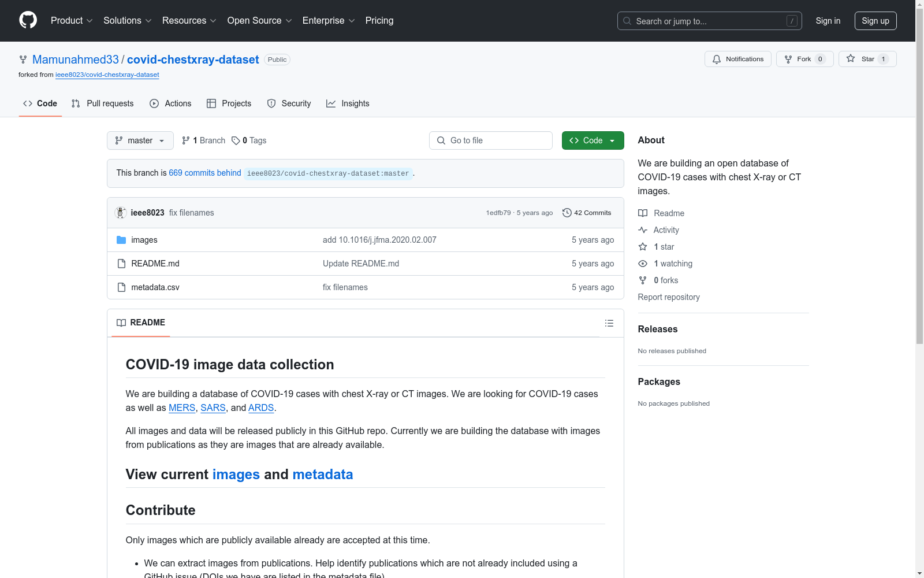Open the README.md file
This screenshot has width=924, height=578.
(x=155, y=264)
